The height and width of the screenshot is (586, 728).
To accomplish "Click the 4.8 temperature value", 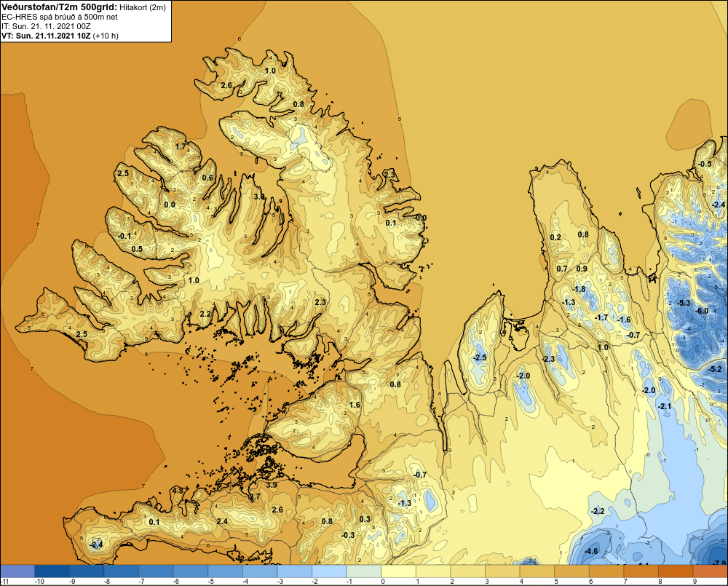I will pyautogui.click(x=178, y=491).
